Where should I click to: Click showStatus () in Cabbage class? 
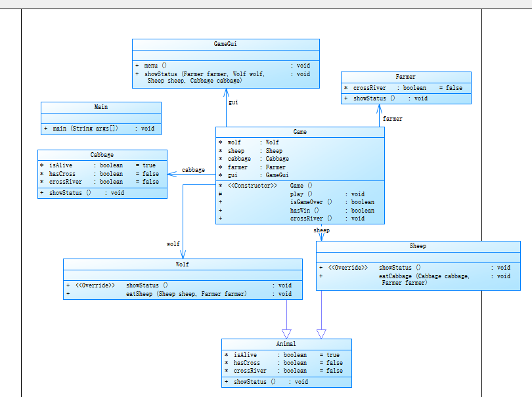82,193
